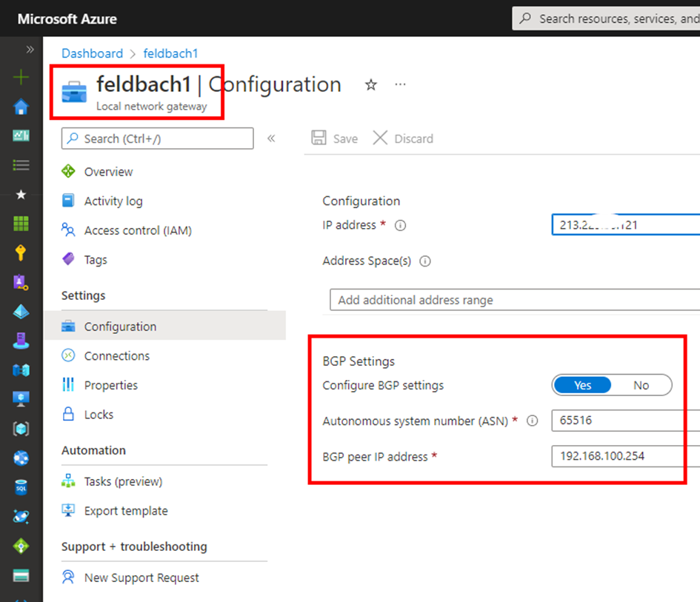Viewport: 700px width, 602px height.
Task: Click the blue pyramid Azure AD sidebar icon
Action: coord(21,312)
